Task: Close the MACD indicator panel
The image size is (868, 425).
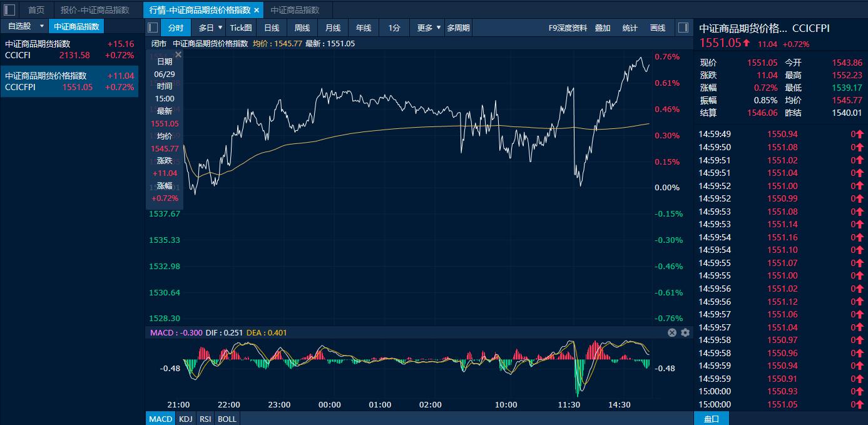Action: 672,332
